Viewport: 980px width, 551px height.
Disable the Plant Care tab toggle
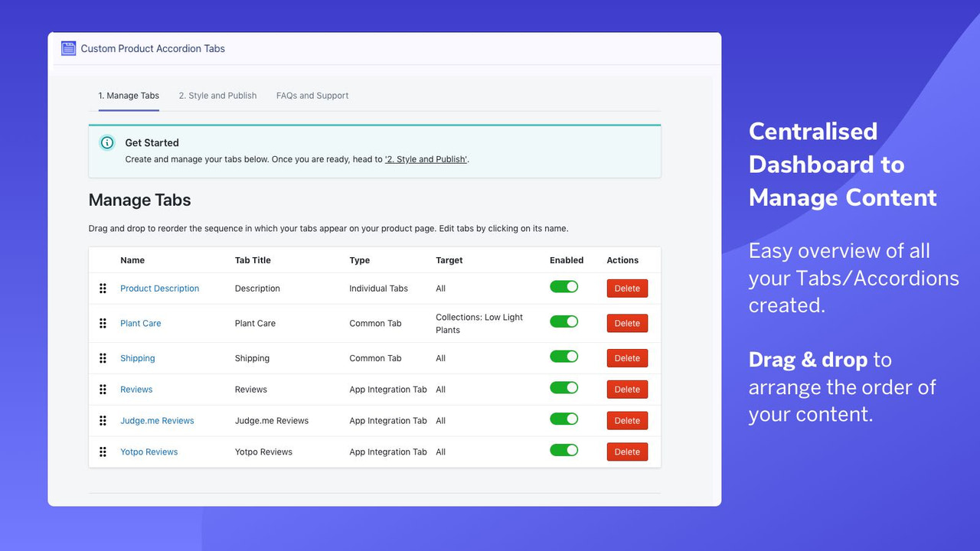tap(564, 321)
